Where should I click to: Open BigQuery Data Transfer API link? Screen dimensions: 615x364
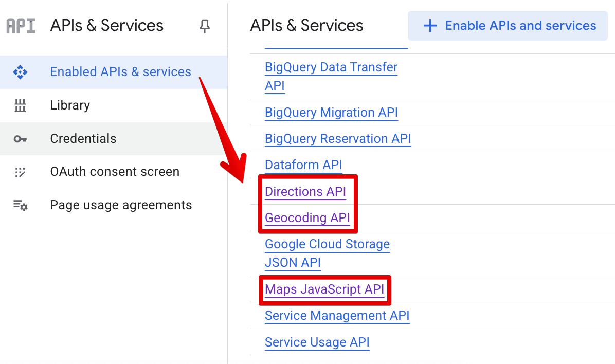[x=331, y=77]
